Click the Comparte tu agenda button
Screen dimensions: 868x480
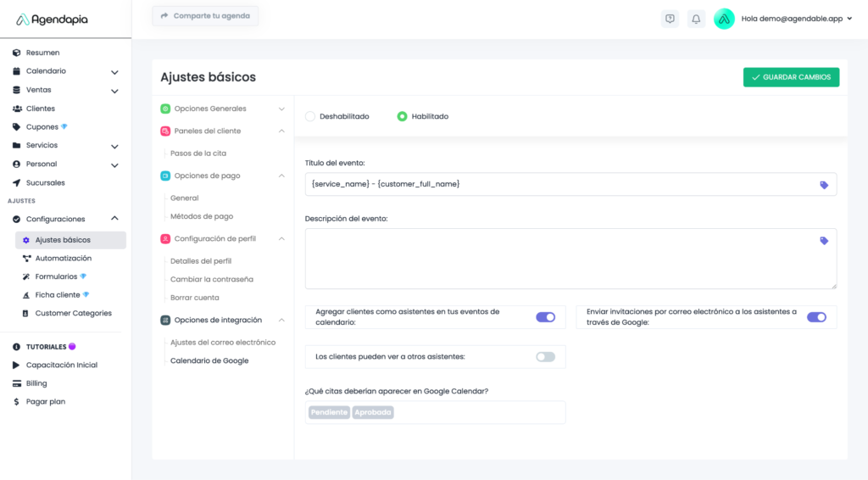click(205, 16)
